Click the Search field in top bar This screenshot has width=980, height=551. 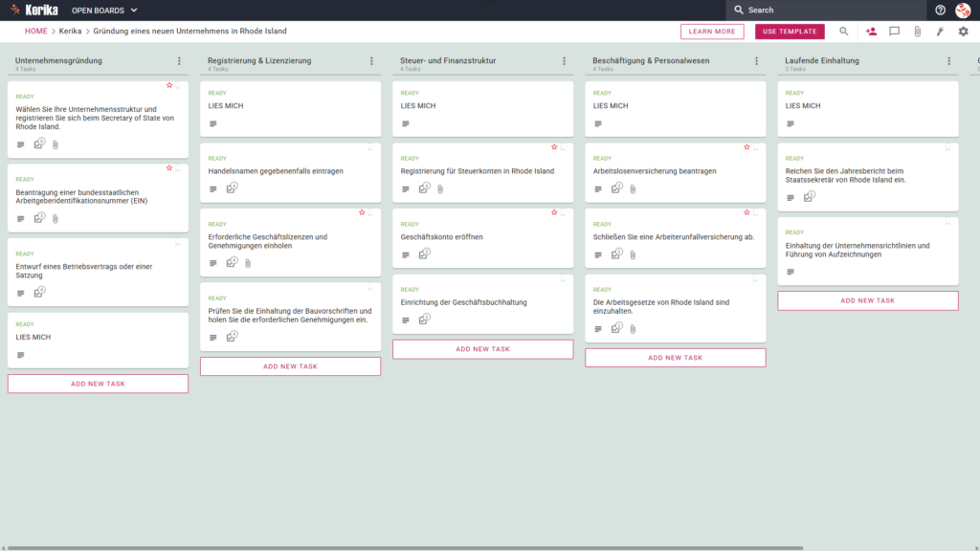(x=826, y=10)
